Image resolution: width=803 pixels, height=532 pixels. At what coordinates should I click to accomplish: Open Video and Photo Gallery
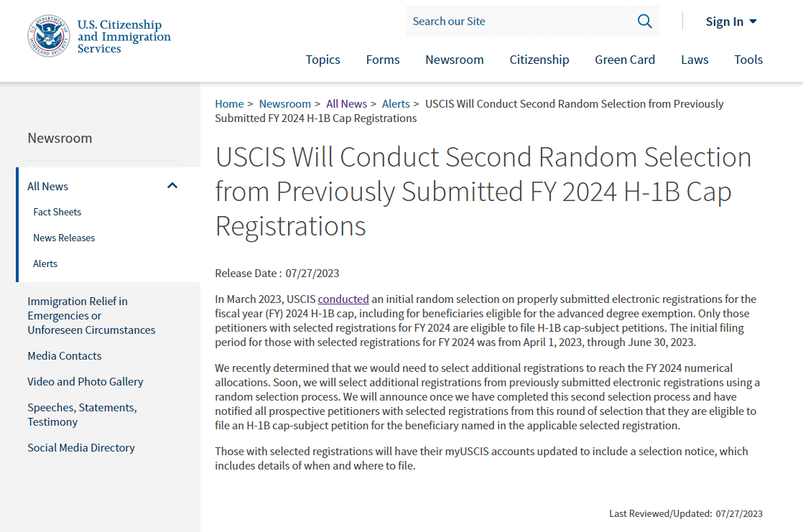coord(85,381)
